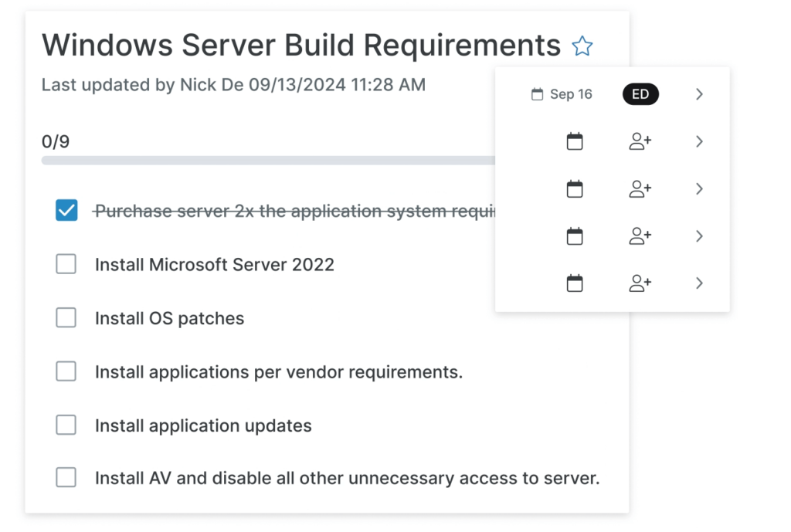The image size is (791, 532).
Task: Click the chevron in the bottom panel row
Action: (699, 283)
